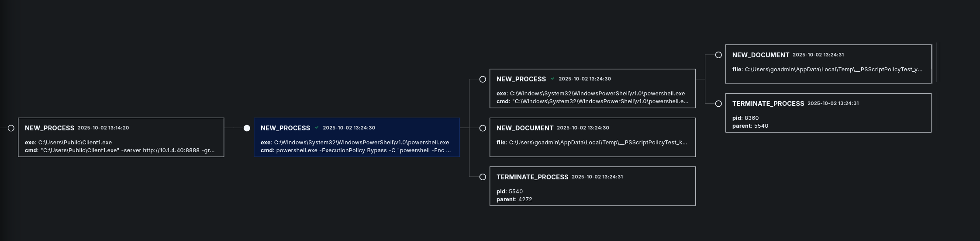Toggle the circle node beside the Client1.exe process
Viewport: 980px width, 241px height.
[x=11, y=128]
